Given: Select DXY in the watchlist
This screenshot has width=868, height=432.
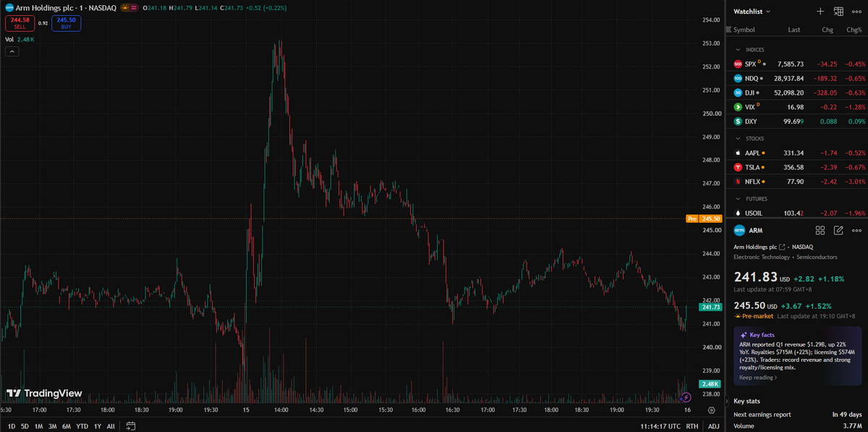Looking at the screenshot, I should click(x=797, y=121).
